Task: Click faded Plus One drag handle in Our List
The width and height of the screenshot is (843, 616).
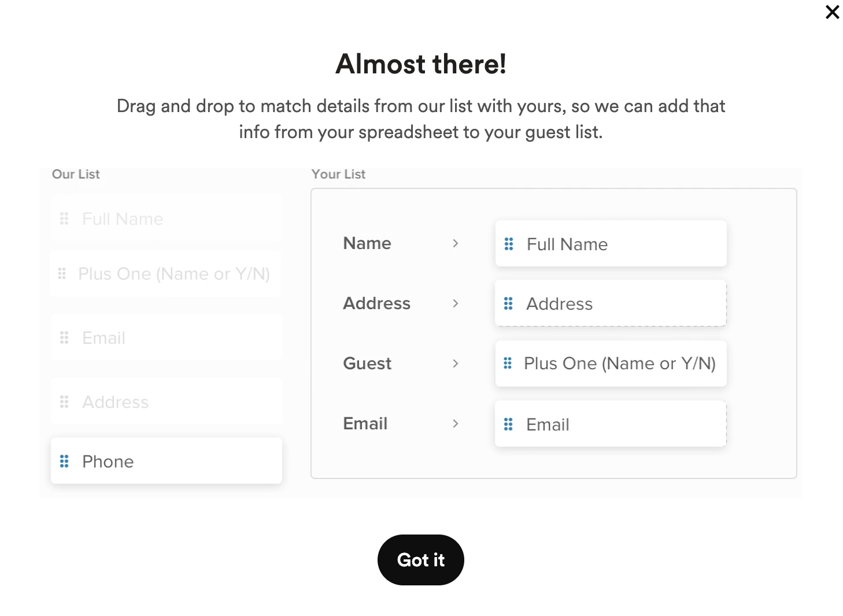Action: coord(62,273)
